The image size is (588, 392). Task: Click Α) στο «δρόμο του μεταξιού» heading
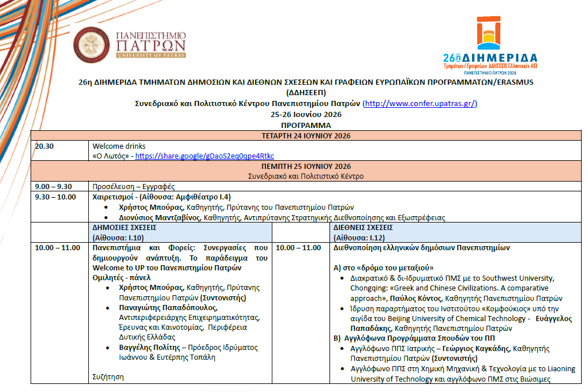383,268
